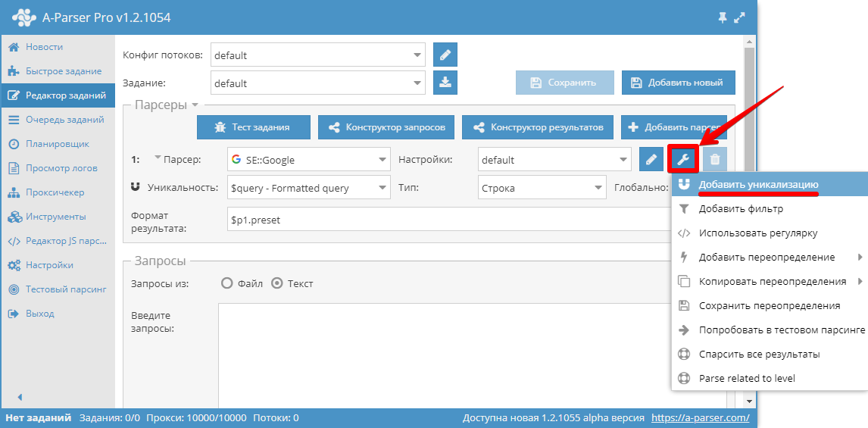Viewport: 868px width, 428px height.
Task: Open the Настройки preset dropdown
Action: pos(554,160)
